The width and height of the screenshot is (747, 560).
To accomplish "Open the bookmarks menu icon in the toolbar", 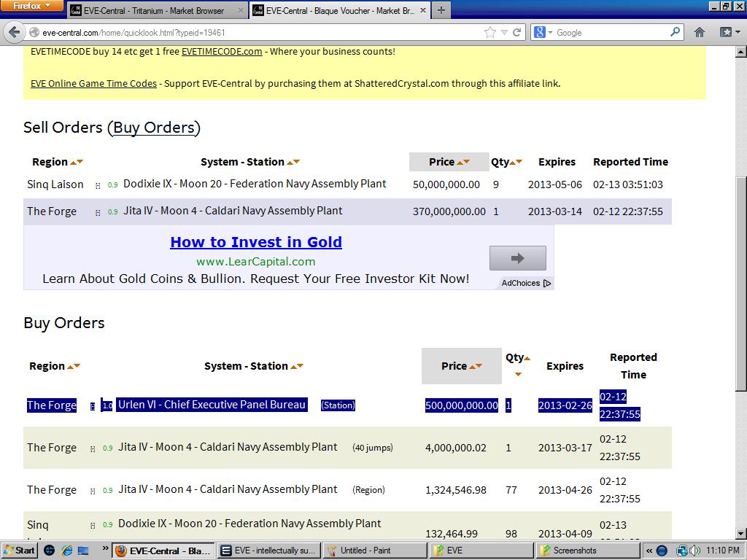I will (729, 32).
